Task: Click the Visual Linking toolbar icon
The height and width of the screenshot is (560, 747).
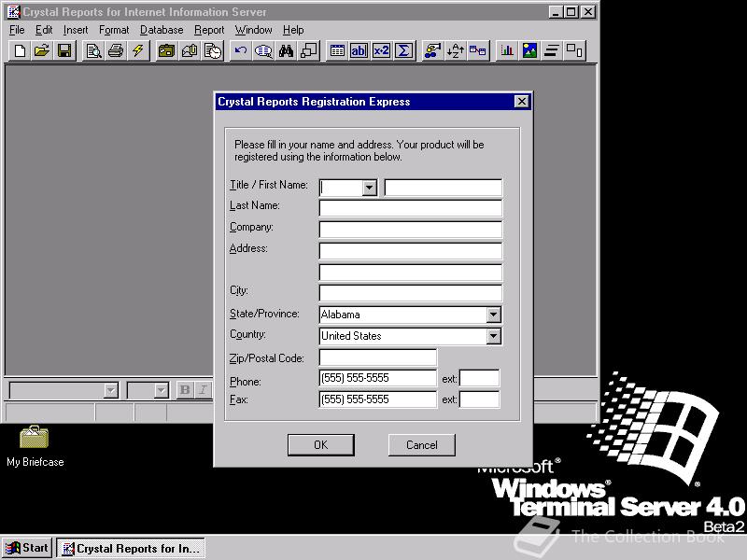Action: click(478, 50)
